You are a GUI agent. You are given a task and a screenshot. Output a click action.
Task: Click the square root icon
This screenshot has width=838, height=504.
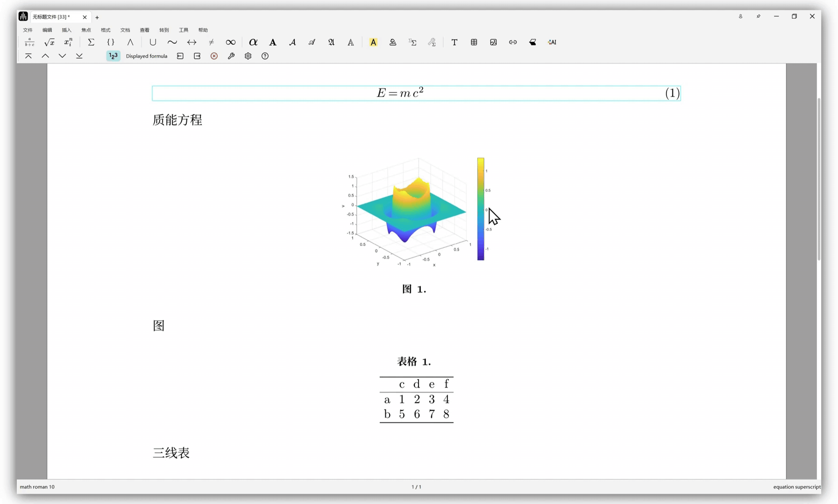pos(49,42)
